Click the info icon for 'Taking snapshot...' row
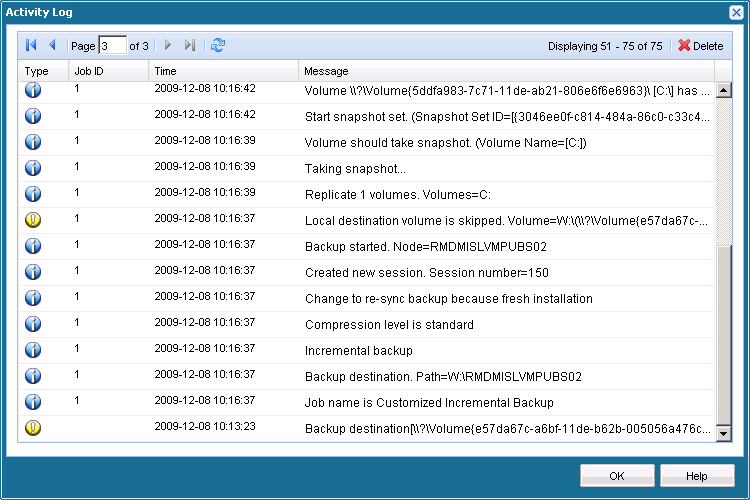750x500 pixels. tap(33, 168)
